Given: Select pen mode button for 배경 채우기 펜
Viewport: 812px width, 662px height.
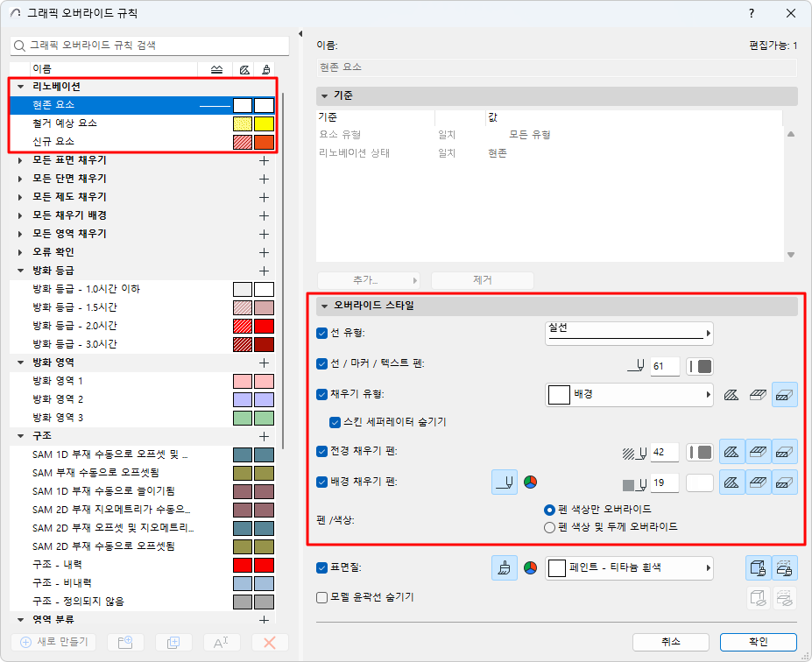Looking at the screenshot, I should point(505,482).
